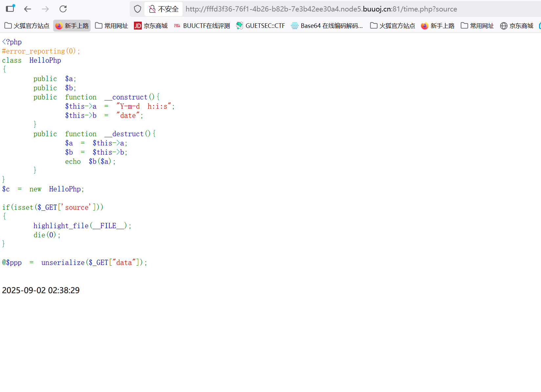This screenshot has height=392, width=541.
Task: Click the GUETSEC bookmark favicon
Action: coord(240,26)
